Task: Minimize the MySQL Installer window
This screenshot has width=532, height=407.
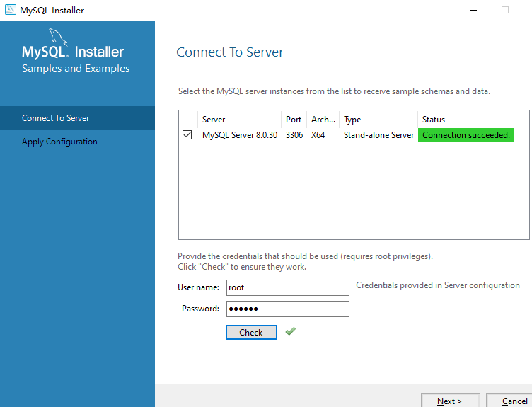Action: [472, 10]
